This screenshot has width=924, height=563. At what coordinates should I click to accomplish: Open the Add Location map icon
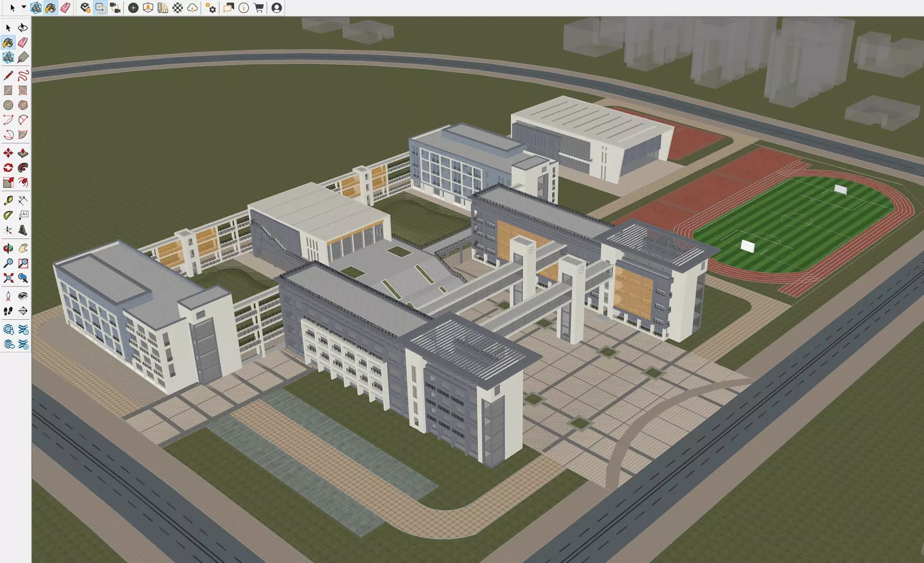[x=148, y=8]
